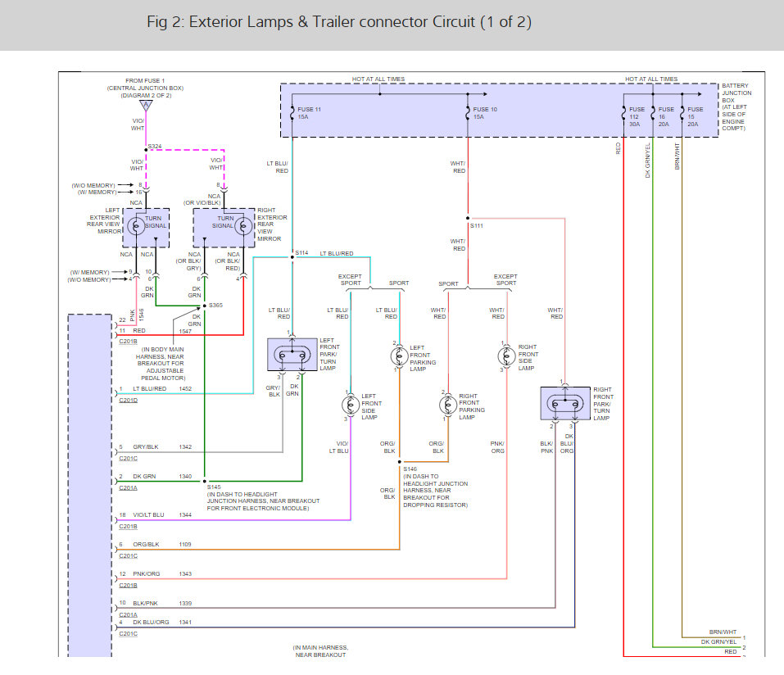Open the C201A link under DK GRN 1340

coord(128,487)
